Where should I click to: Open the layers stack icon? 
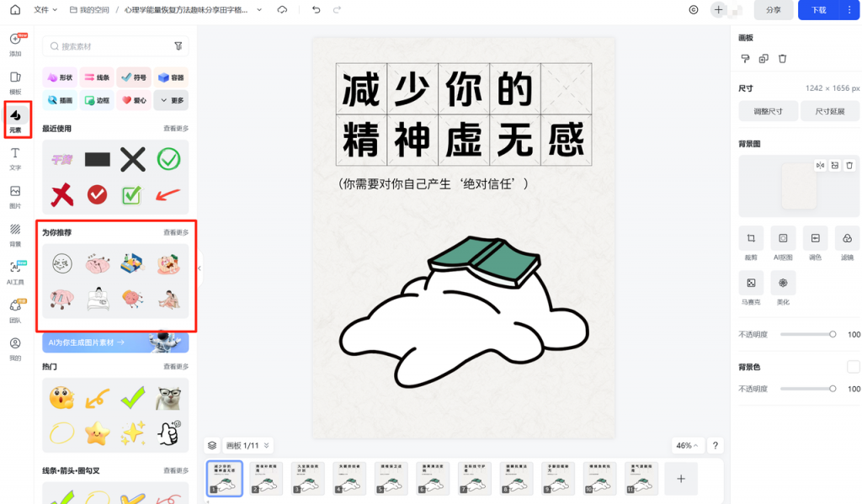[x=212, y=446]
